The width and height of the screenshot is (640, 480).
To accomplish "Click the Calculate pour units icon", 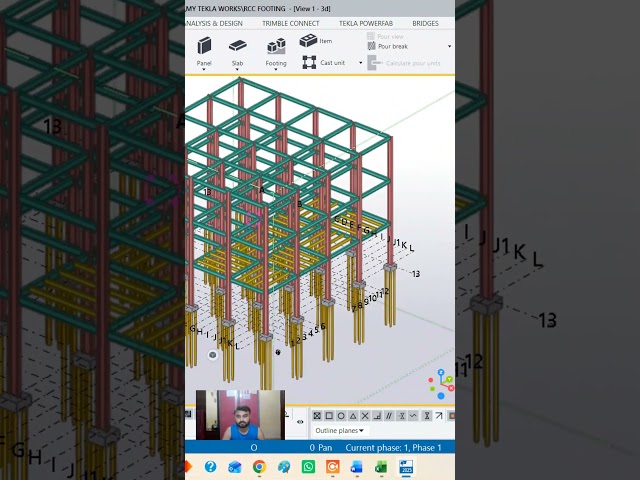I will coord(375,63).
